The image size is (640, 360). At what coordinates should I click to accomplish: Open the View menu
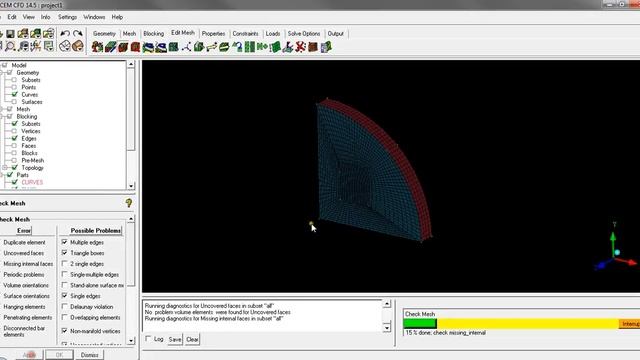pos(29,17)
